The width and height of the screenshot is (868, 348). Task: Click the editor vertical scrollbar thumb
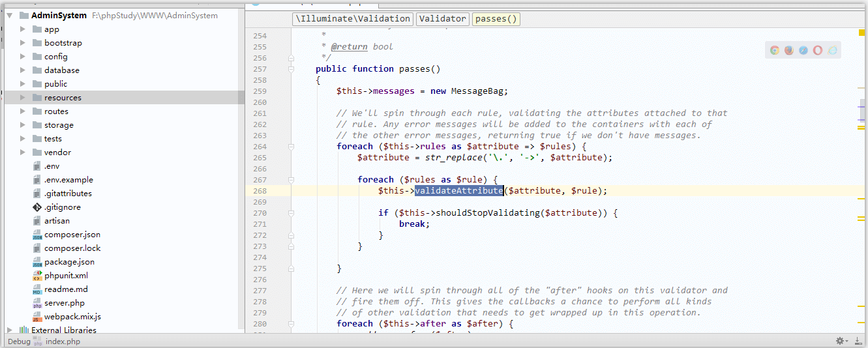click(861, 109)
